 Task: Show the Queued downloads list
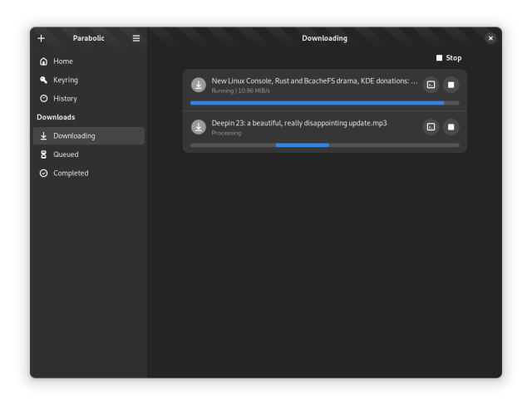pos(66,154)
